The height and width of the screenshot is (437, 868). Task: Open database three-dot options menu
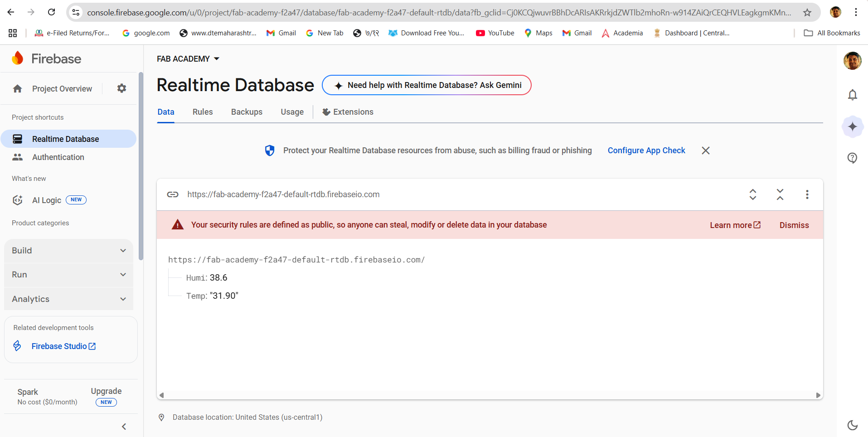[807, 194]
